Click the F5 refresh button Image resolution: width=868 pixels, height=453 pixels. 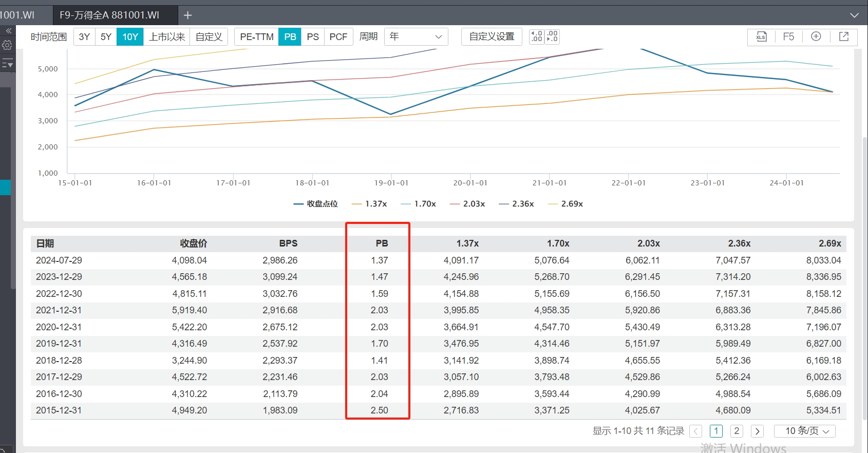[x=788, y=37]
